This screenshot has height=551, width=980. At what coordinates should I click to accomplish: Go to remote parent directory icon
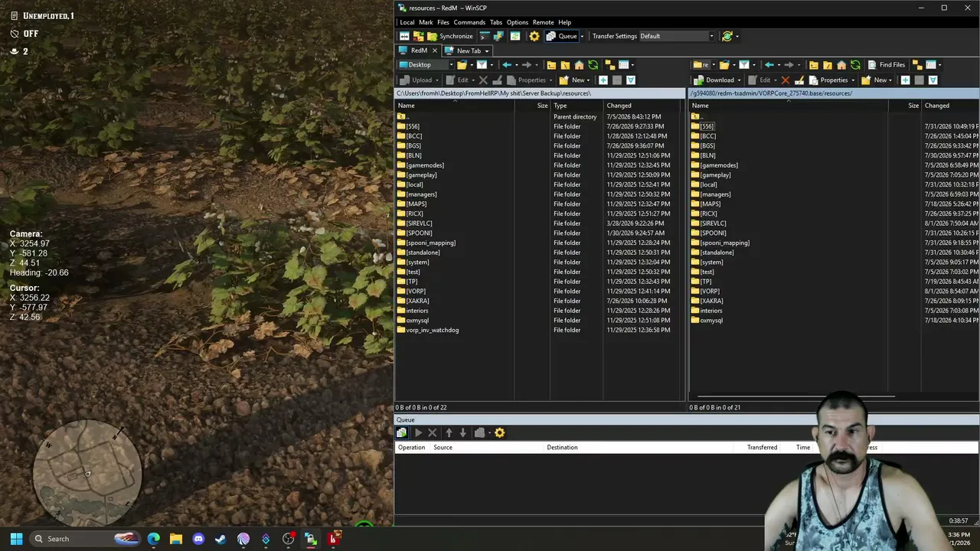click(814, 65)
